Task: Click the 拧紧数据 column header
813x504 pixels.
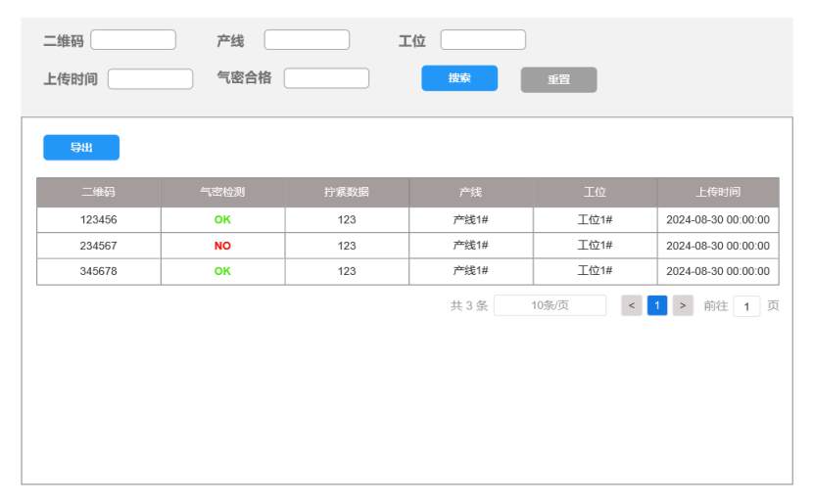Action: point(347,192)
